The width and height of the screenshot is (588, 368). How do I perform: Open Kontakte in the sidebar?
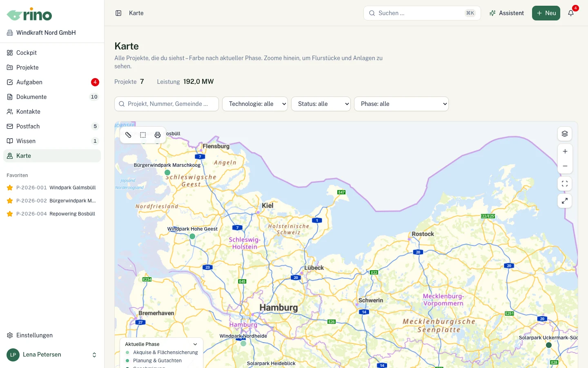click(x=52, y=112)
